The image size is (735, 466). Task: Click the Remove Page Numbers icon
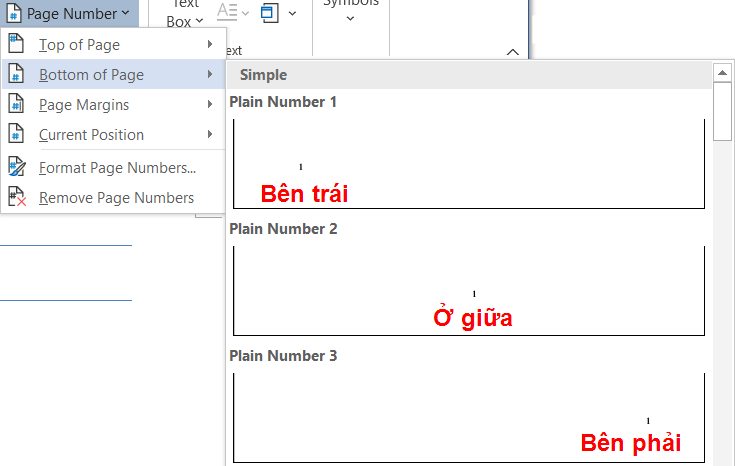[x=17, y=197]
